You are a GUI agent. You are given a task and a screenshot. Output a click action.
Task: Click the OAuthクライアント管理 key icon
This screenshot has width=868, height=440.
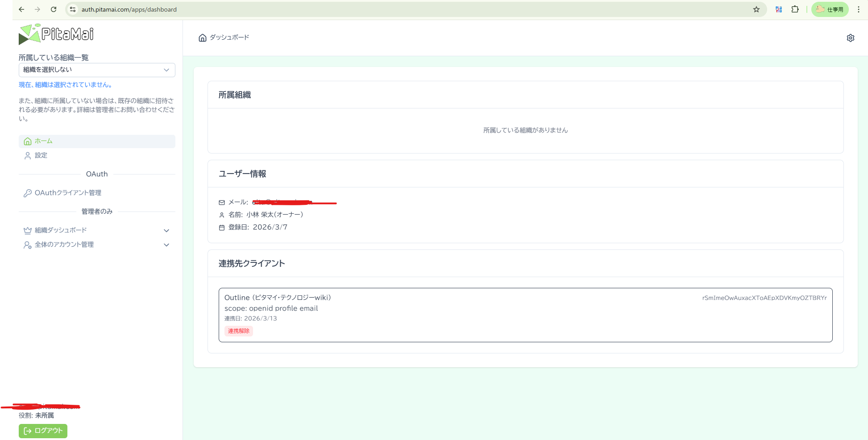coord(28,193)
